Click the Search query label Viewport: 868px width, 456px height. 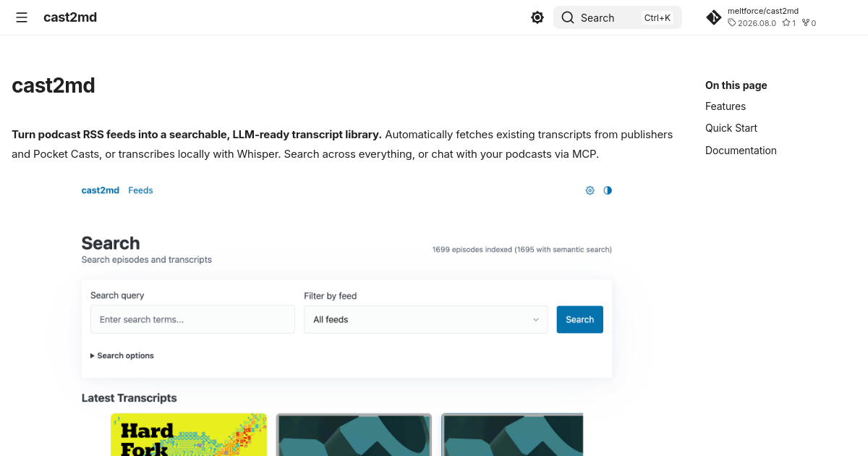(117, 295)
